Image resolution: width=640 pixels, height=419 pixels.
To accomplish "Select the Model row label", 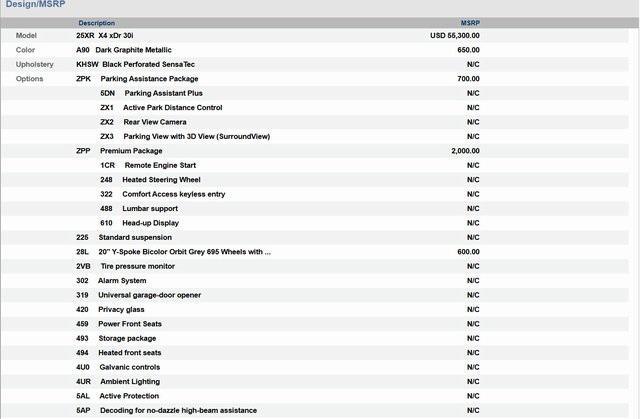I will click(26, 35).
